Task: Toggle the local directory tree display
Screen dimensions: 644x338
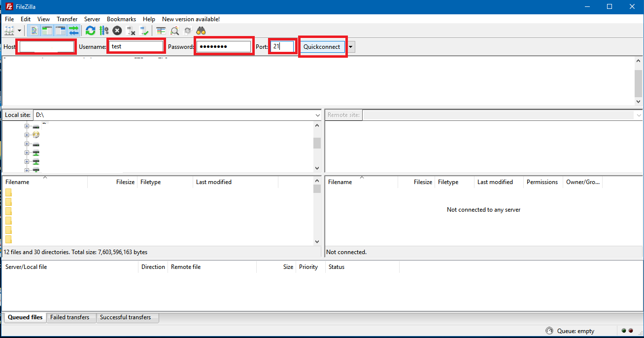Action: click(47, 31)
